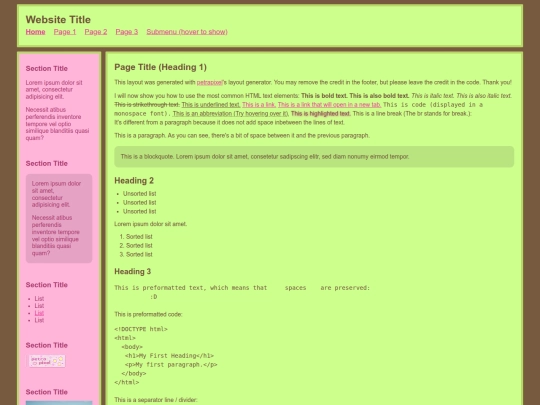The width and height of the screenshot is (540, 405).
Task: Click the first Unsorted list item
Action: 139,194
